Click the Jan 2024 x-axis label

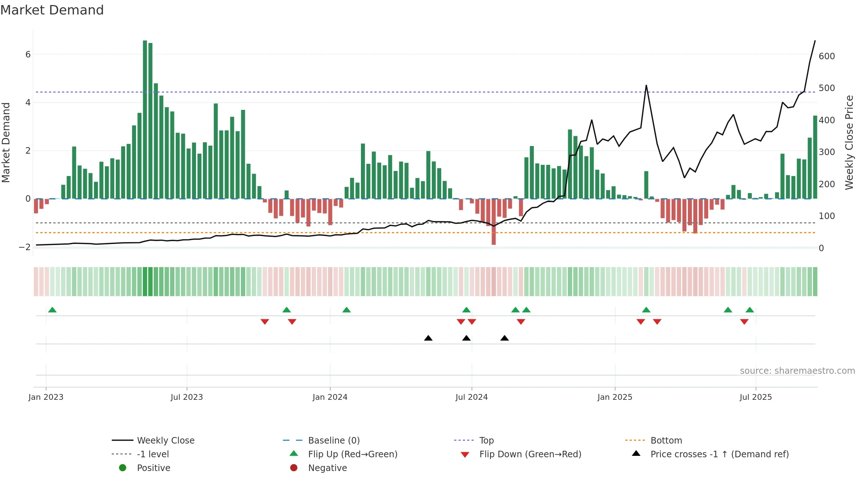[x=330, y=397]
